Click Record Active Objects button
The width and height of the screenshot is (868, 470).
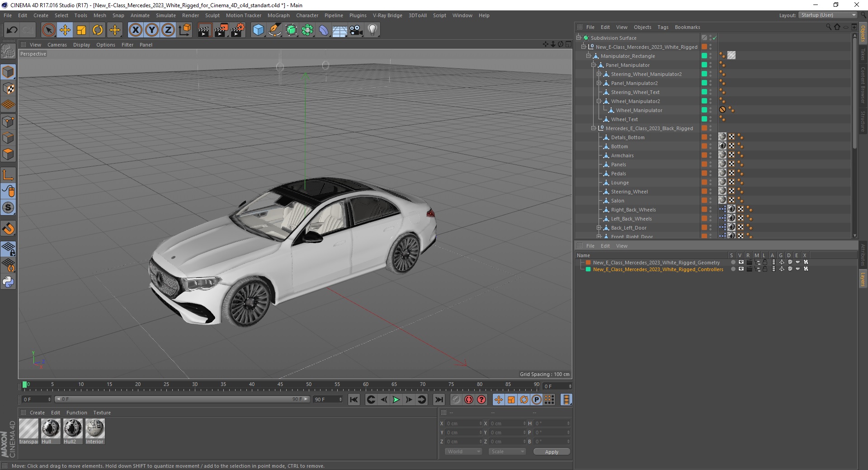(456, 399)
